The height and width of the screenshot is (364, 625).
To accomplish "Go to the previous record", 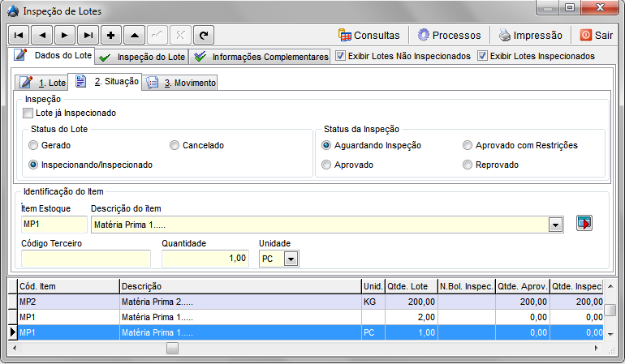I will [41, 35].
